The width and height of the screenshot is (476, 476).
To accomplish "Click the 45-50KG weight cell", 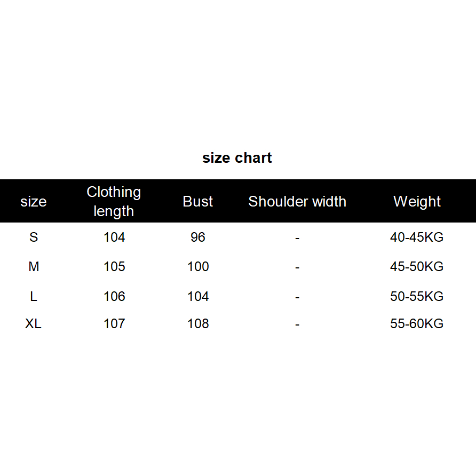I will click(417, 266).
